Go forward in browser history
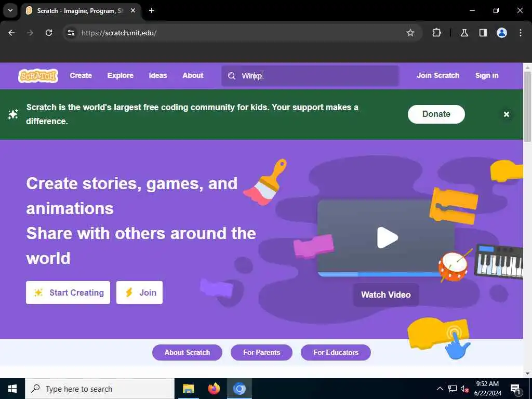The height and width of the screenshot is (399, 532). pos(30,33)
